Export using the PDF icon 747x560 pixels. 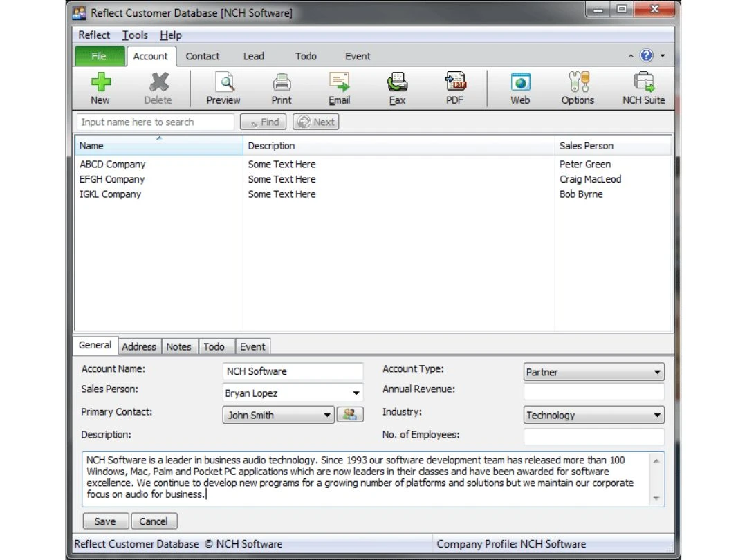pos(455,82)
